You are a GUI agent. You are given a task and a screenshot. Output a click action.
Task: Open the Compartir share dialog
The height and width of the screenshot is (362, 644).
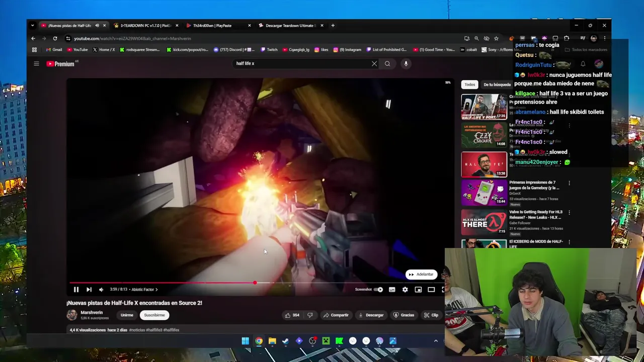click(x=336, y=315)
